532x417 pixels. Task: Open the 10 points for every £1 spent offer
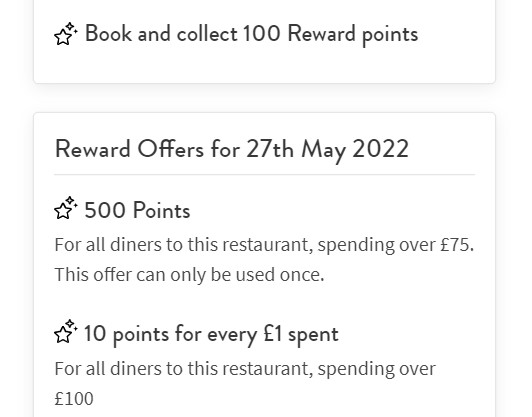tap(211, 334)
